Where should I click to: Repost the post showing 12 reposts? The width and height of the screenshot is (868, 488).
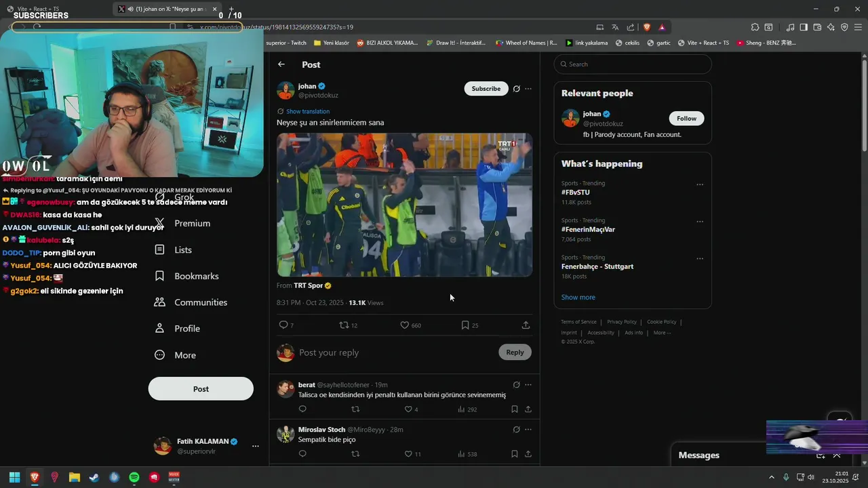tap(344, 325)
